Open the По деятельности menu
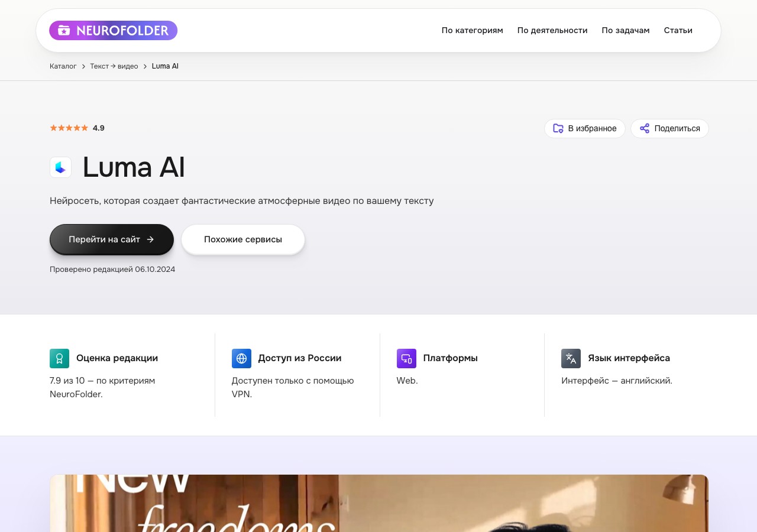757x532 pixels. 552,30
